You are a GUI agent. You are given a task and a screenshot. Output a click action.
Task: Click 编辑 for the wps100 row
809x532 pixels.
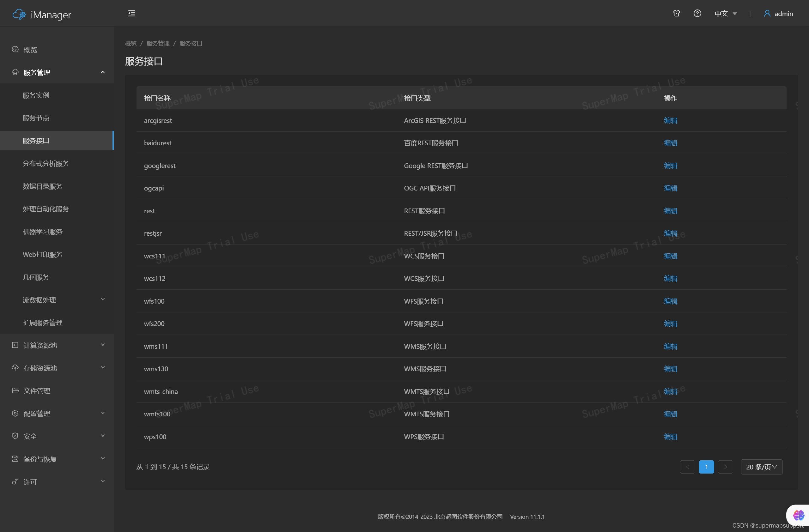click(x=670, y=437)
